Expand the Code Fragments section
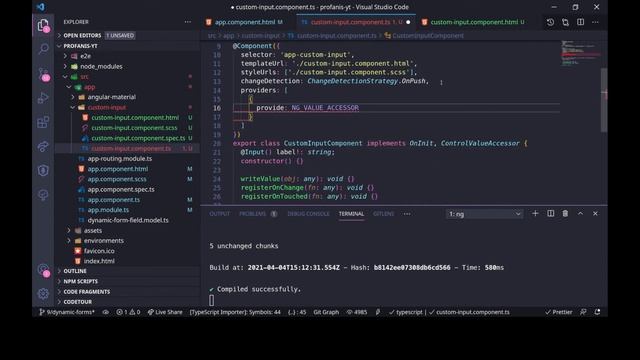Screen dimensions: 640x360 pos(127,292)
